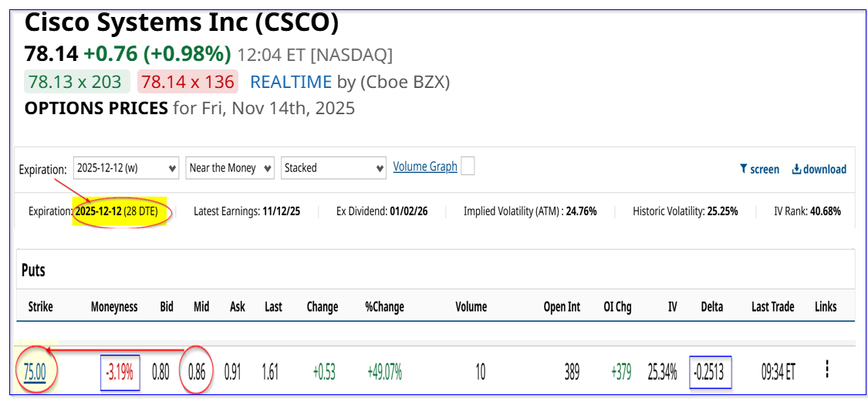Sort by the Delta column header
The width and height of the screenshot is (868, 402).
(711, 306)
